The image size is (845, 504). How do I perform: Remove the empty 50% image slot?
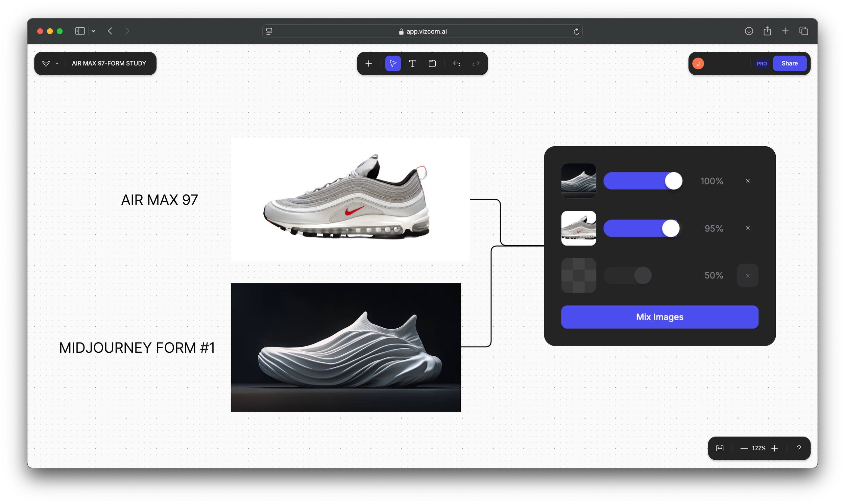tap(747, 275)
